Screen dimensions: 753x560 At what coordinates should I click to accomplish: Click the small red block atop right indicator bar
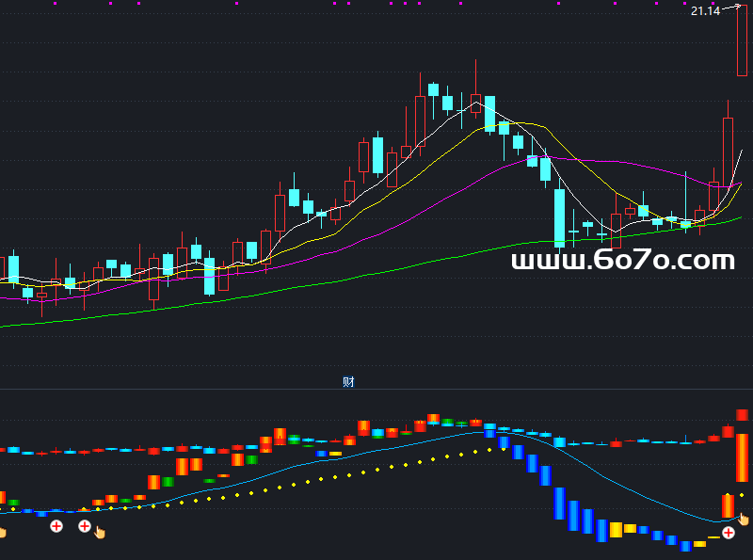(x=742, y=415)
